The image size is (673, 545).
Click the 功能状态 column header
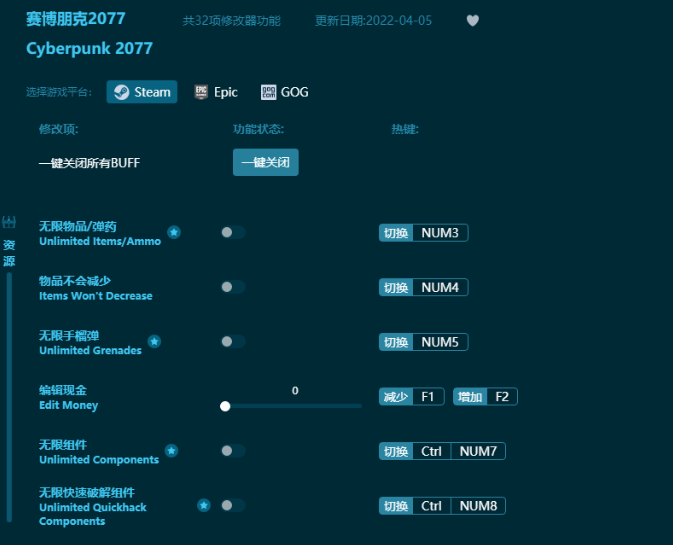click(258, 129)
